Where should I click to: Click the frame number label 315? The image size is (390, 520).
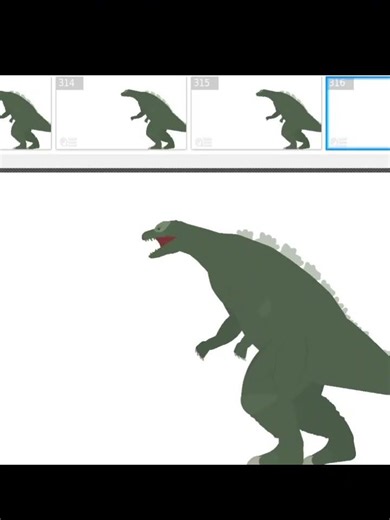tap(205, 83)
